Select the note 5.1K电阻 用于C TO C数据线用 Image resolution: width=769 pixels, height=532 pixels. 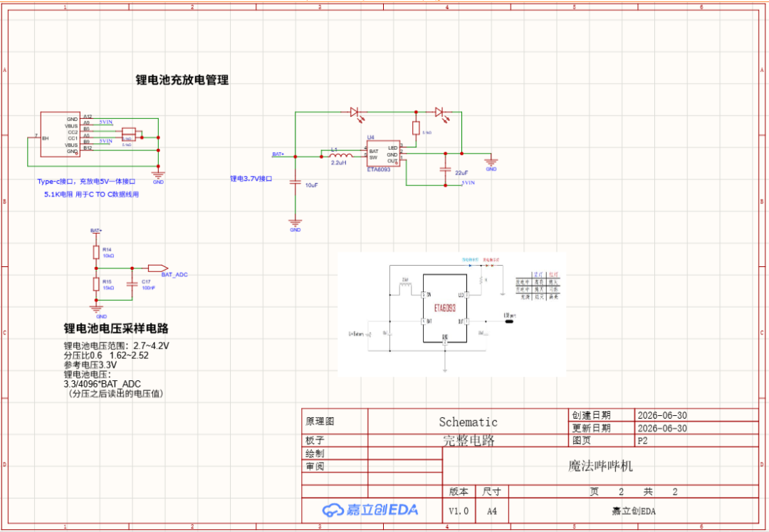pos(91,194)
